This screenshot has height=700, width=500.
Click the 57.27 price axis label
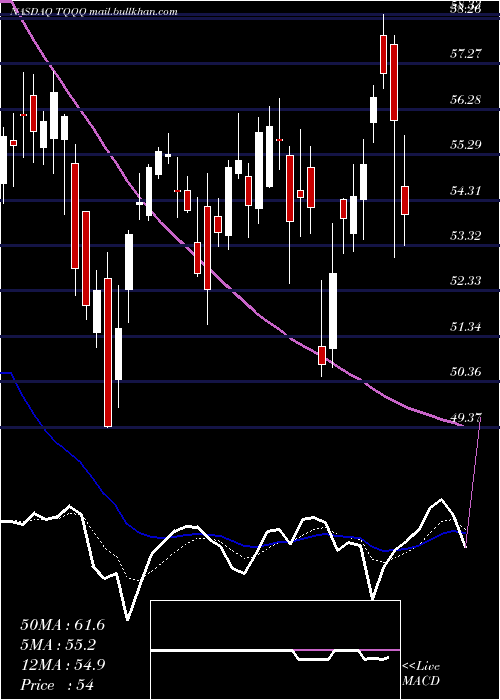click(x=466, y=54)
